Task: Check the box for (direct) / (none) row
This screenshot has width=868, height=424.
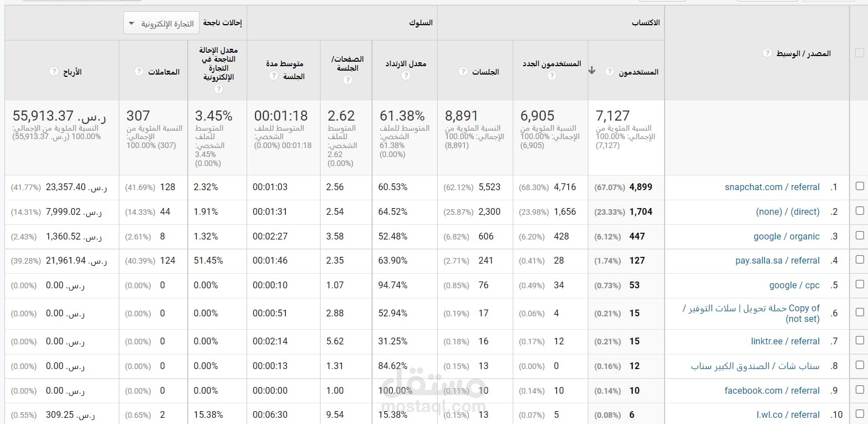Action: (860, 211)
